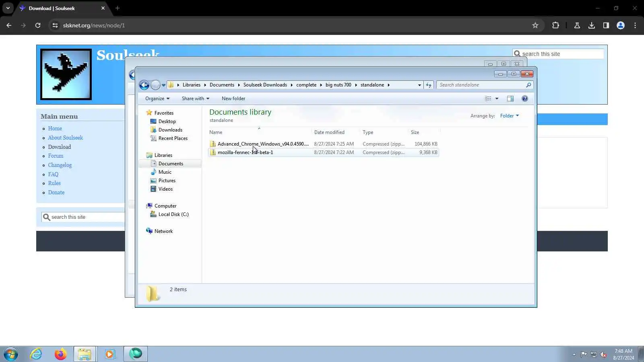Screen dimensions: 644x362
Task: Sort files by the Size column header
Action: (424, 132)
